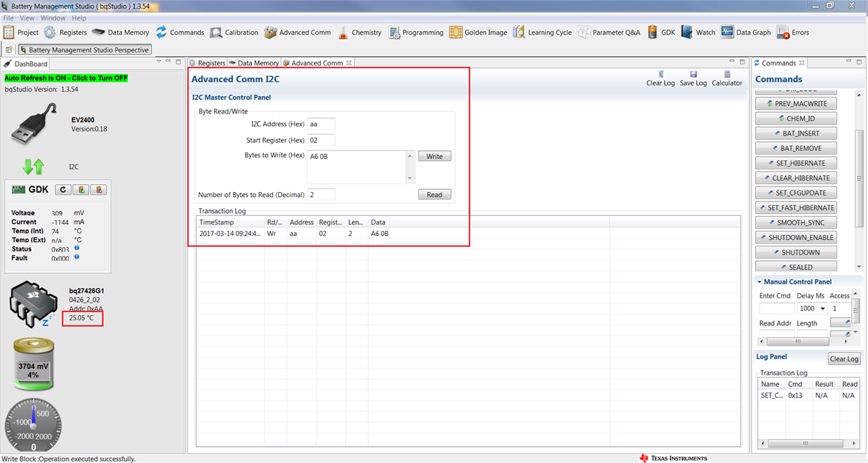Open Registers from the main toolbar
Viewport: 868px width, 463px height.
[66, 32]
